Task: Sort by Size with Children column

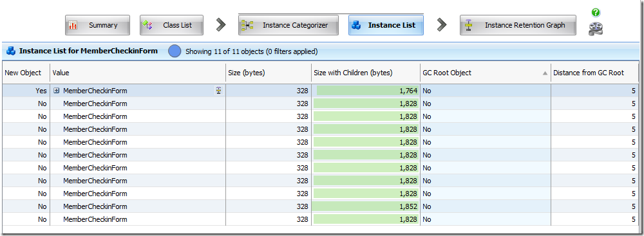Action: pos(366,73)
